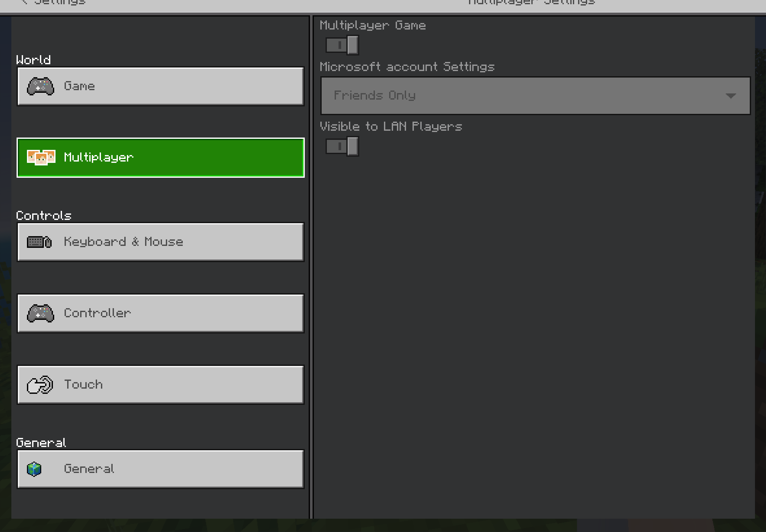Click the keyboard and mouse icon

click(x=39, y=242)
